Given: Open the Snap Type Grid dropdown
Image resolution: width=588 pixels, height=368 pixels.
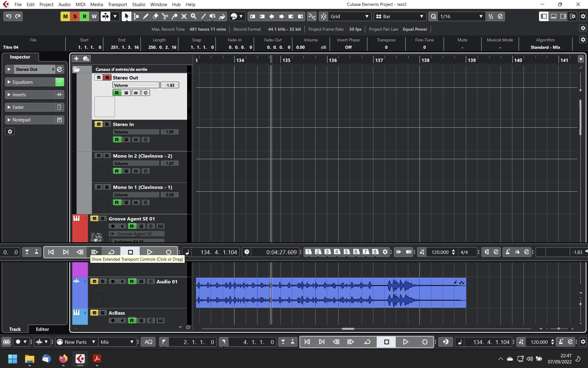Looking at the screenshot, I should pyautogui.click(x=349, y=17).
